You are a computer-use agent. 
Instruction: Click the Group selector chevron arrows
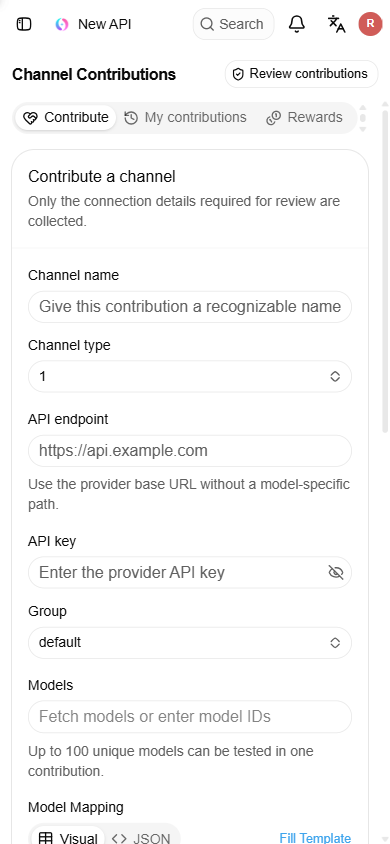335,643
